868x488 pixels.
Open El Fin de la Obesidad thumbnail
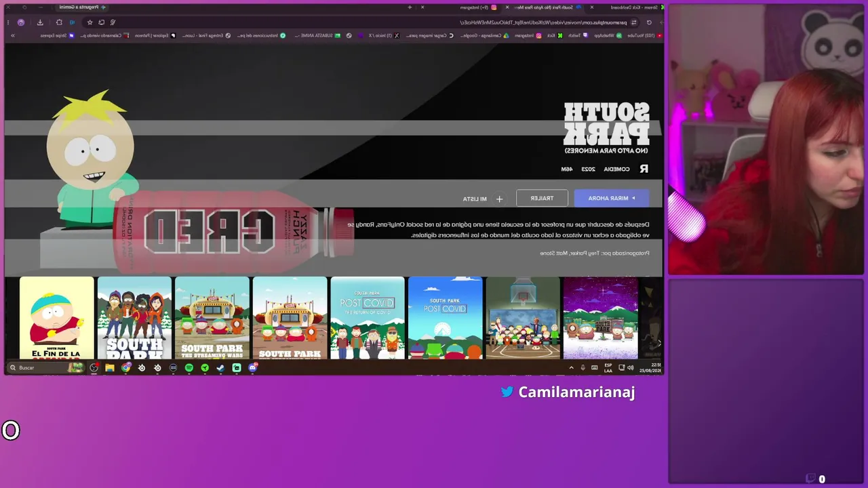[x=57, y=318]
